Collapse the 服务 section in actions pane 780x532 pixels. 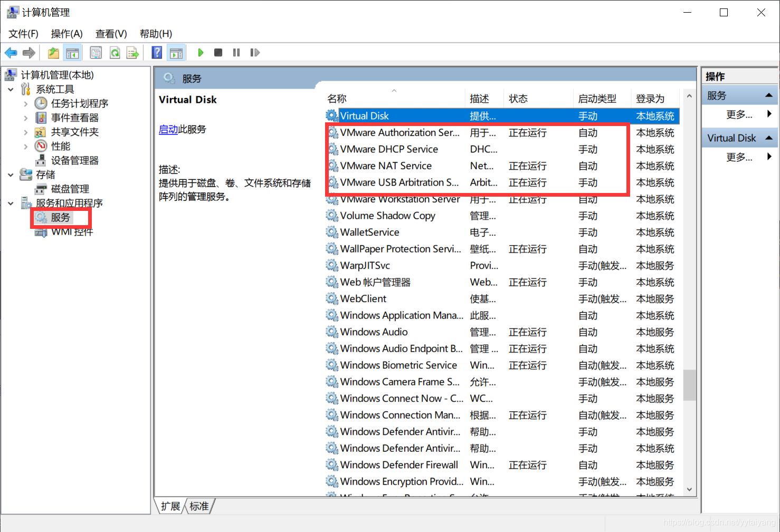[768, 95]
